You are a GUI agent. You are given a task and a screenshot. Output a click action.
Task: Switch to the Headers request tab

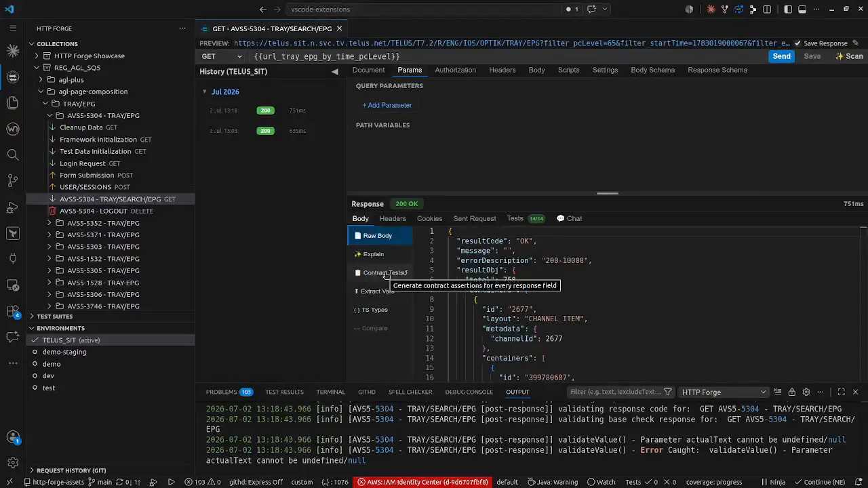(x=502, y=70)
